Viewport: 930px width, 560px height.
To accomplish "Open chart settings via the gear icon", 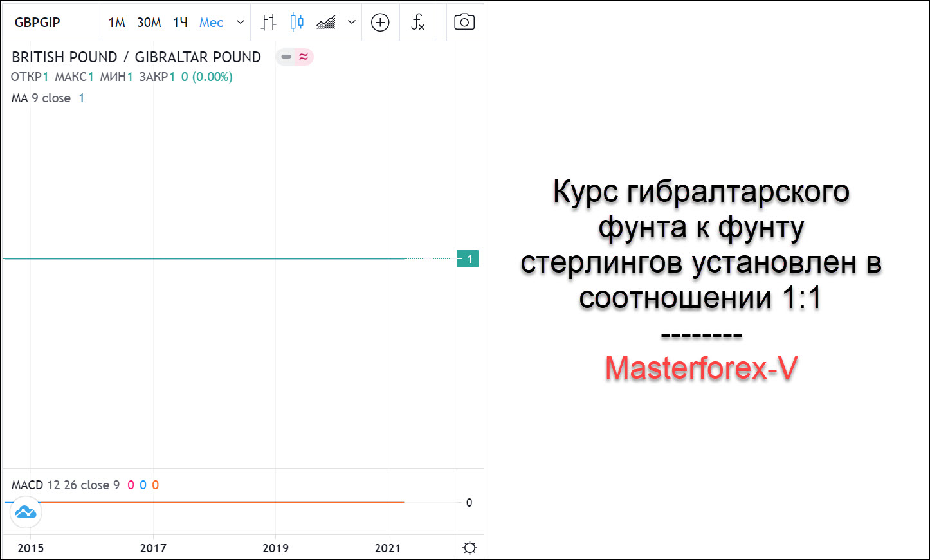I will 470,548.
